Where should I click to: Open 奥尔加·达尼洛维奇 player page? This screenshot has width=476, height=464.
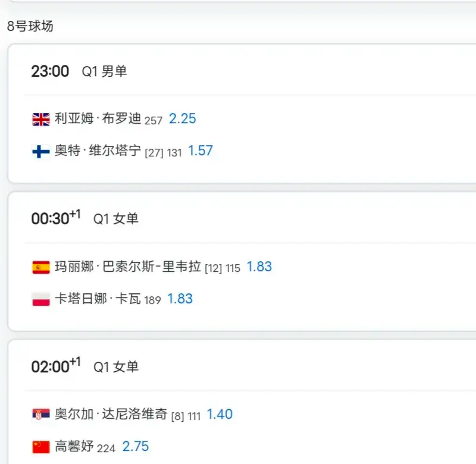(111, 414)
